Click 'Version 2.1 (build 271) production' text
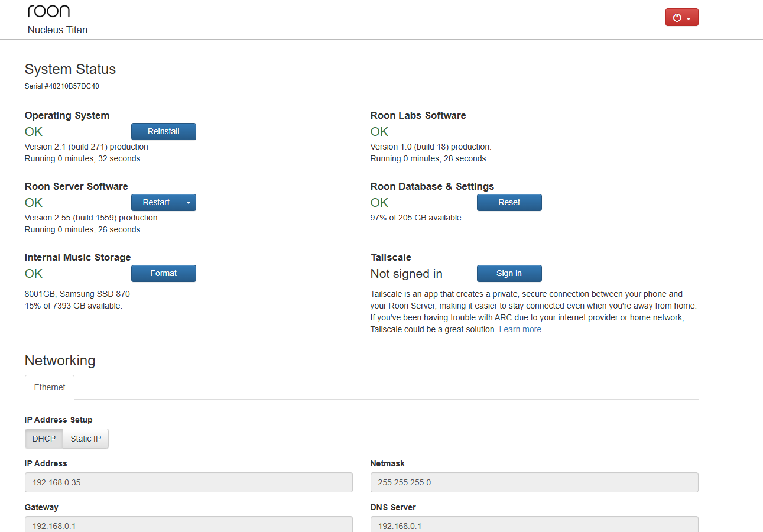The width and height of the screenshot is (763, 532). pyautogui.click(x=86, y=147)
